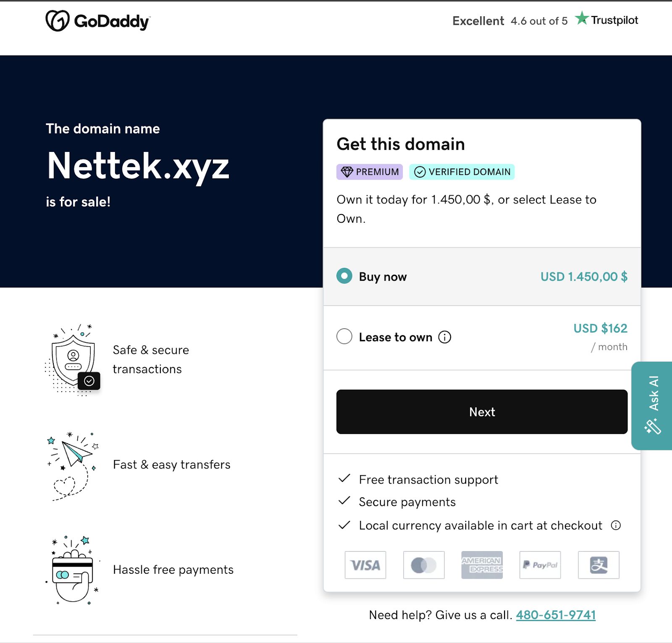Open the Lease to own info tooltip
The height and width of the screenshot is (643, 672).
click(x=445, y=337)
